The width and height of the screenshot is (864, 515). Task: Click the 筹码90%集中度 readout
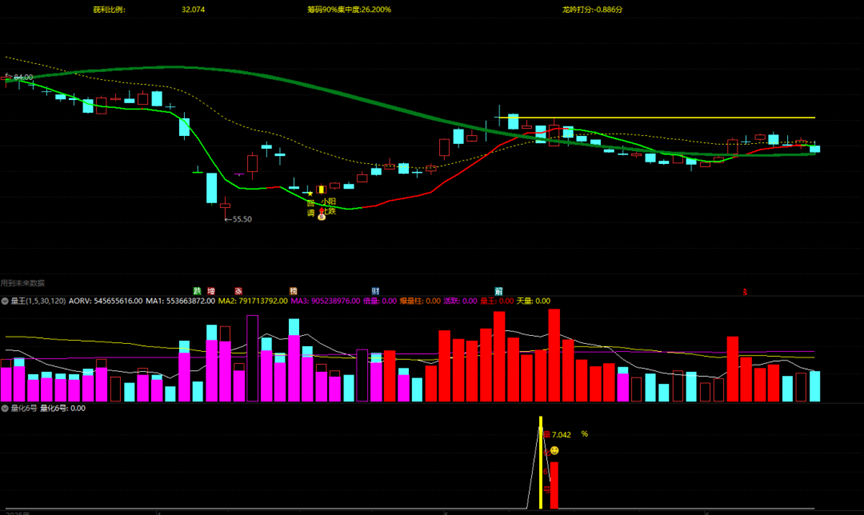pos(349,9)
